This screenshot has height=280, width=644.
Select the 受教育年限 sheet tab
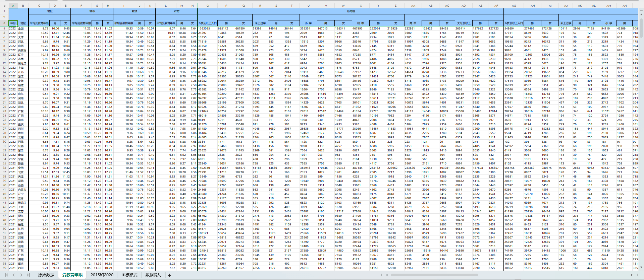(72, 275)
